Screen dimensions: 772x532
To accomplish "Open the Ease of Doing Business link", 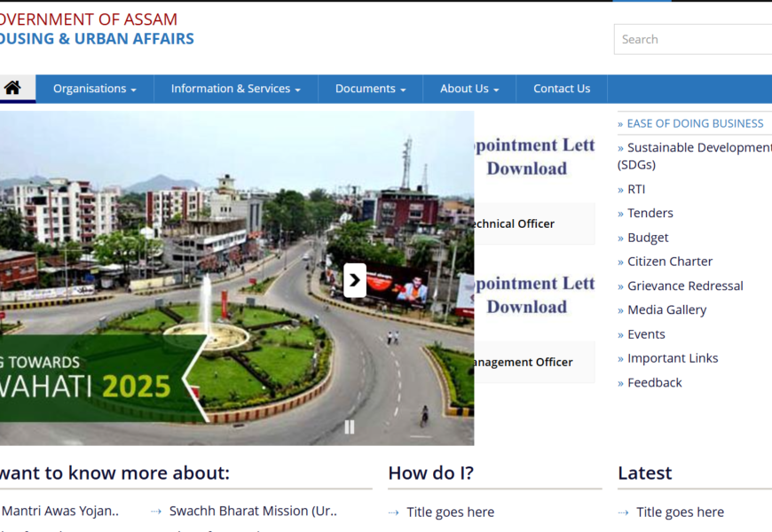I will tap(695, 123).
